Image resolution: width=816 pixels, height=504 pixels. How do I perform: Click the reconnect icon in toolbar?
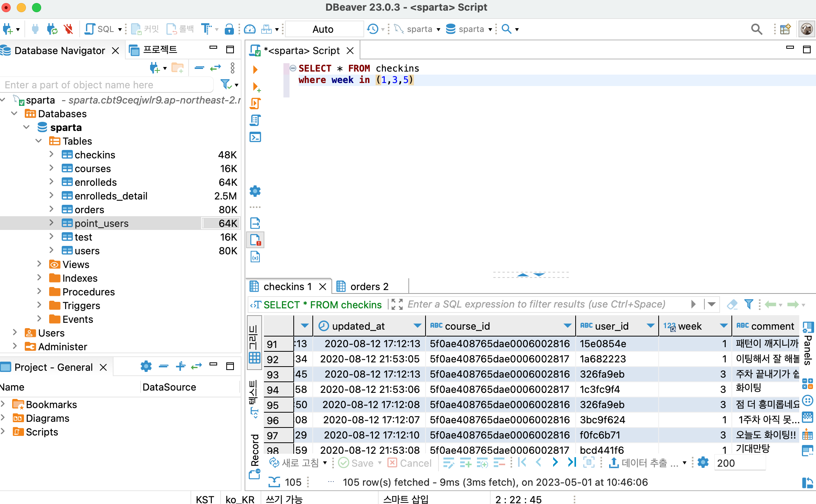click(51, 29)
